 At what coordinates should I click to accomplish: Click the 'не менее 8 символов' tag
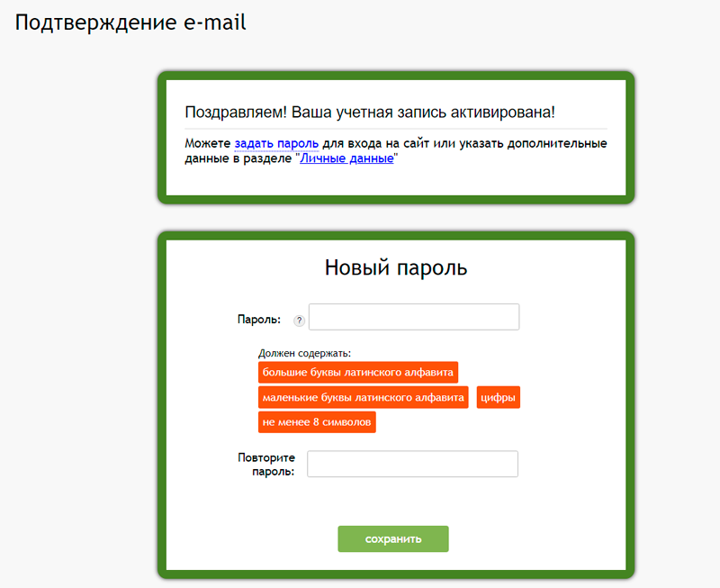pos(317,422)
